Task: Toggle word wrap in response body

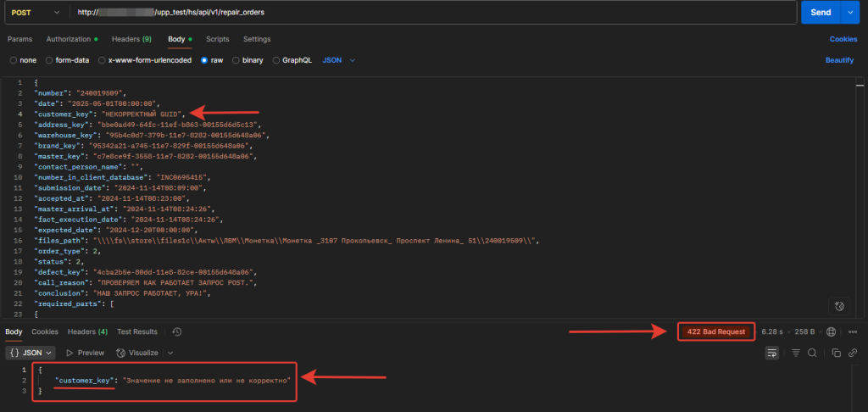Action: pos(772,353)
